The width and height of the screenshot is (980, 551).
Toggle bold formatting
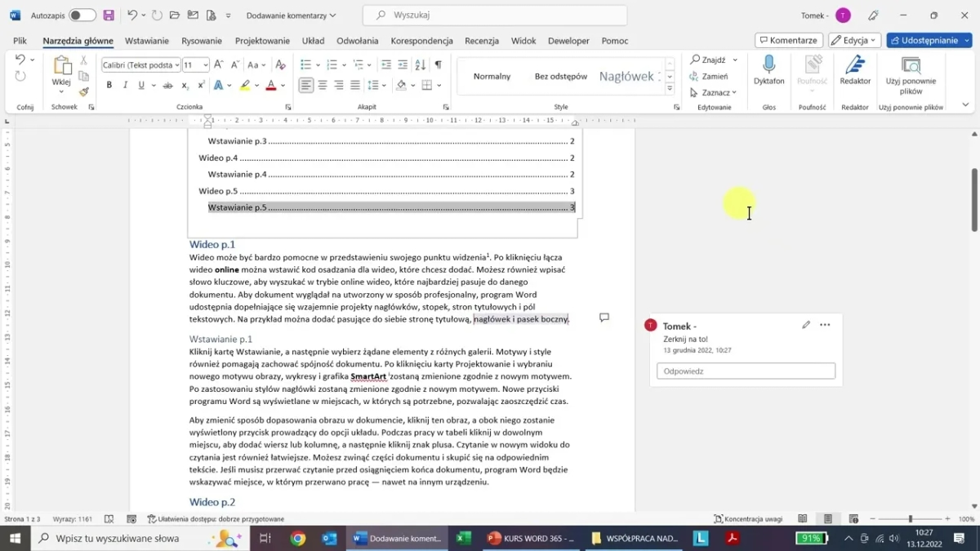109,85
